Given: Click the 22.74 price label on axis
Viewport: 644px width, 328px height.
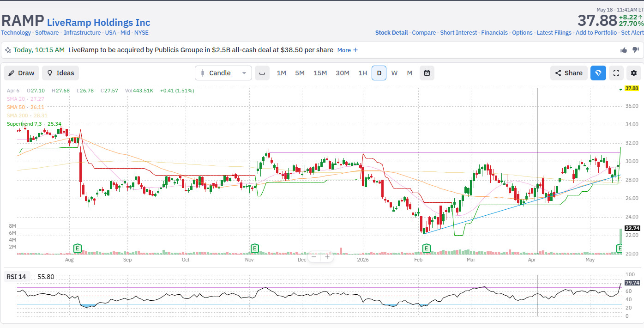Looking at the screenshot, I should click(x=632, y=228).
